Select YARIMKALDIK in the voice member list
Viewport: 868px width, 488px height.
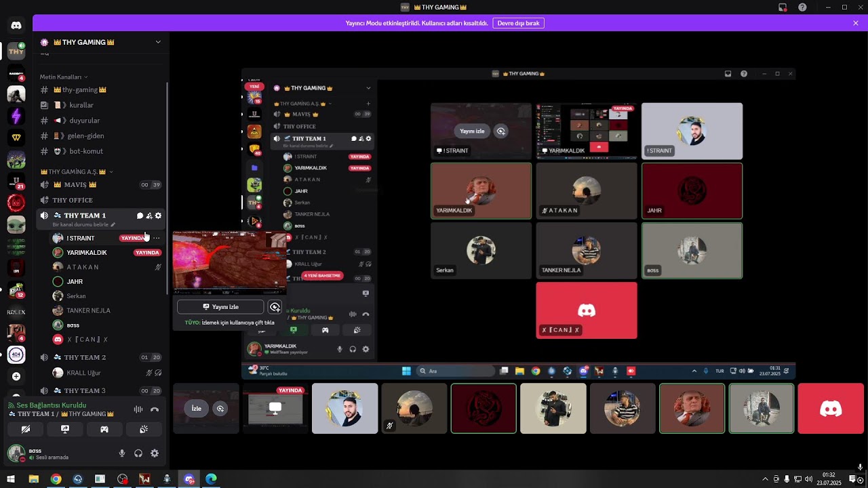point(106,253)
